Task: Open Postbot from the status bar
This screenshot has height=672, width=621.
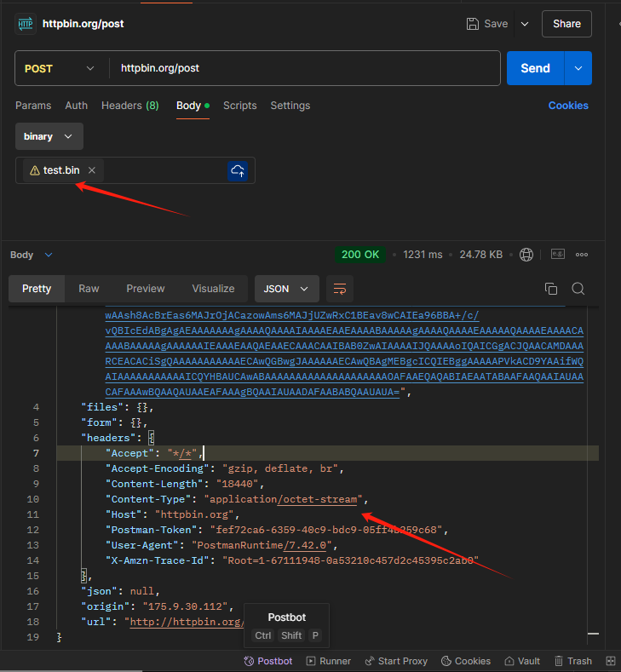Action: pos(267,661)
